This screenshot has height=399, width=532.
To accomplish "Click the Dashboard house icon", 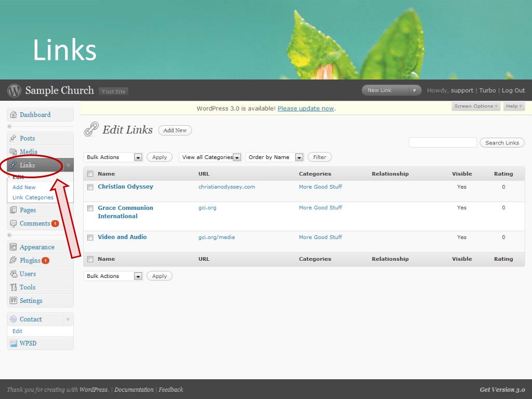I will (13, 115).
